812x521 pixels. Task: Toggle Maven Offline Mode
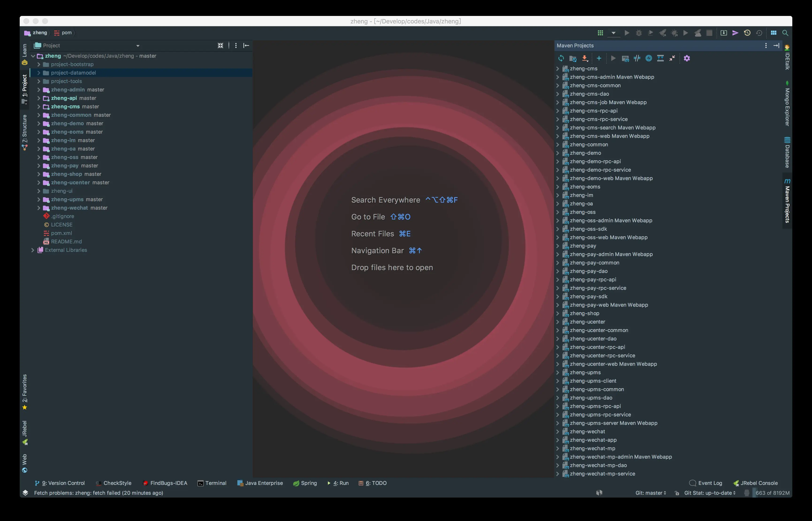click(637, 58)
